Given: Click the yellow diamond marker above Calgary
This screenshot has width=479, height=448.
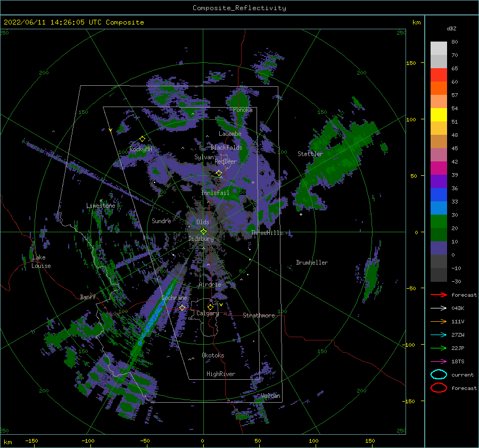Looking at the screenshot, I should coord(210,307).
